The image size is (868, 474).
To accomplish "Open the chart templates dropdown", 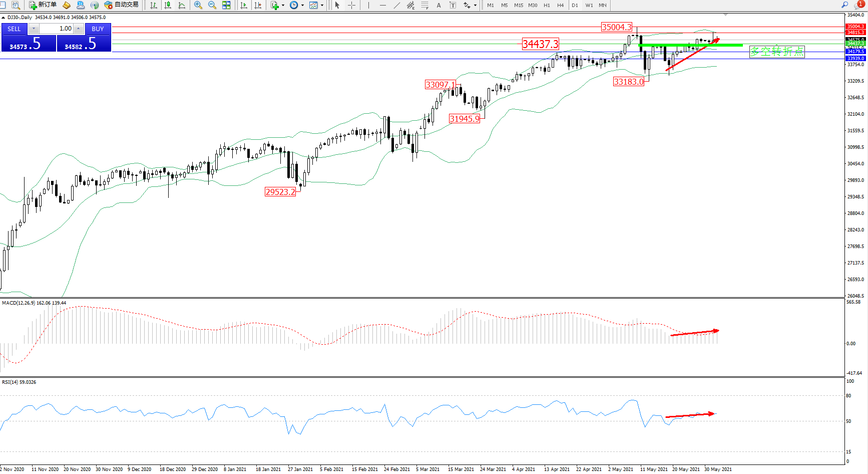I will 322,5.
